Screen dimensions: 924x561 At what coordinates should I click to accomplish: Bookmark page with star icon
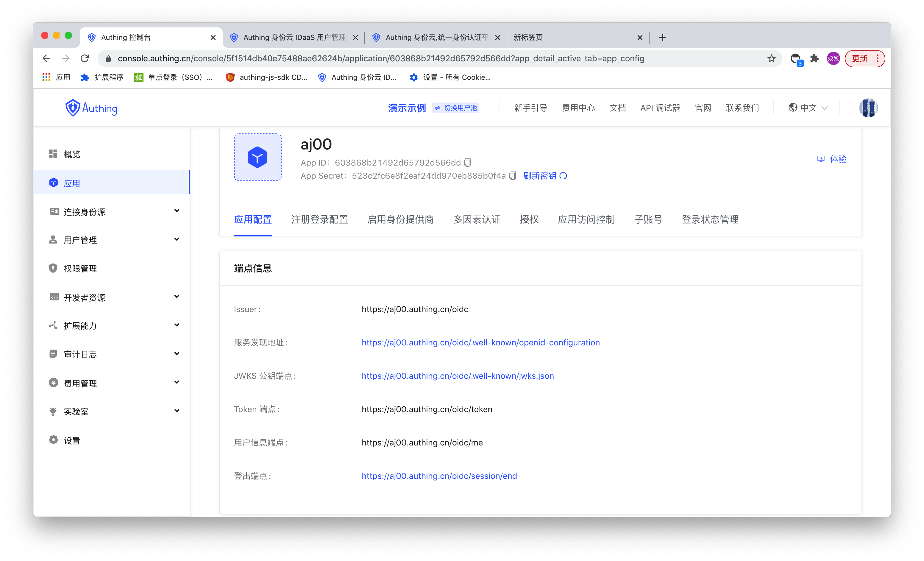[771, 58]
